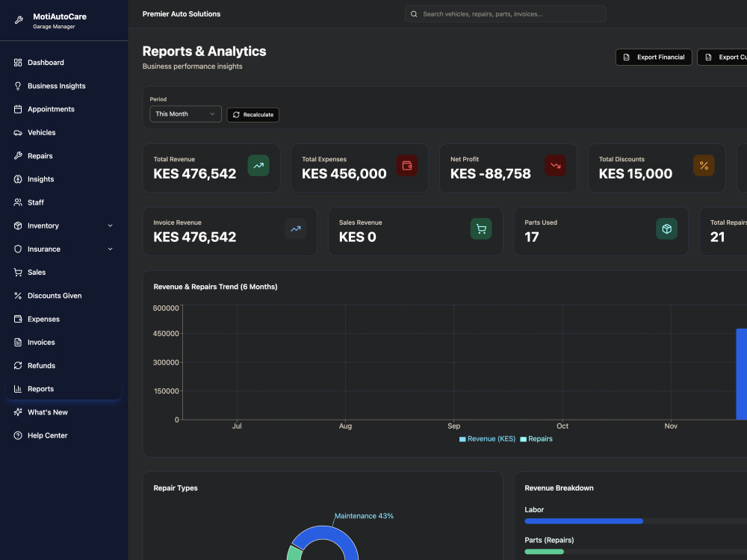747x560 pixels.
Task: Click the Invoice Revenue trend icon
Action: pos(295,229)
